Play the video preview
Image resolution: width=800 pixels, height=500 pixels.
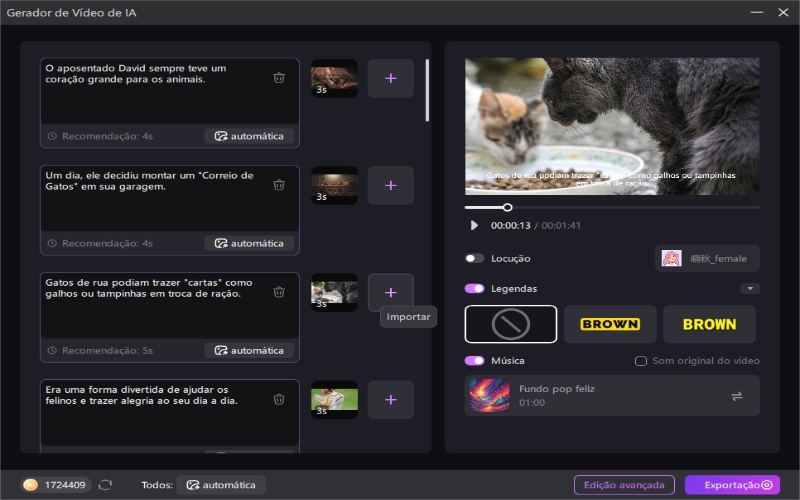[x=474, y=225]
